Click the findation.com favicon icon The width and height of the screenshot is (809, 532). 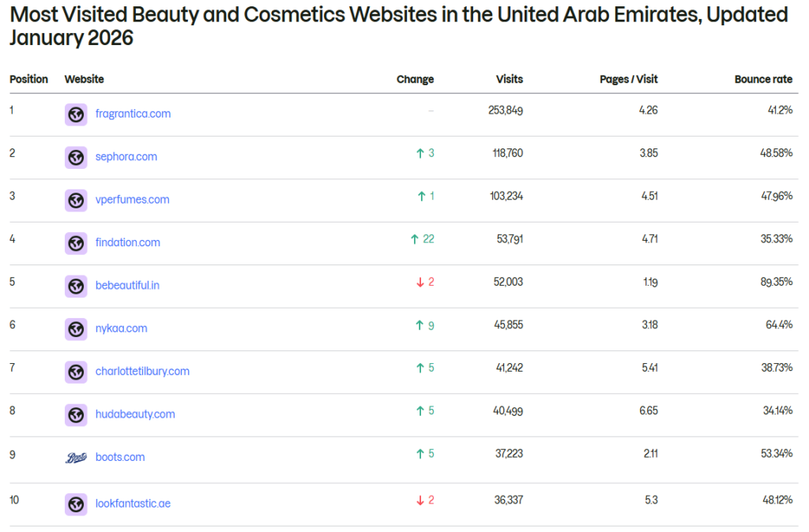pyautogui.click(x=76, y=243)
